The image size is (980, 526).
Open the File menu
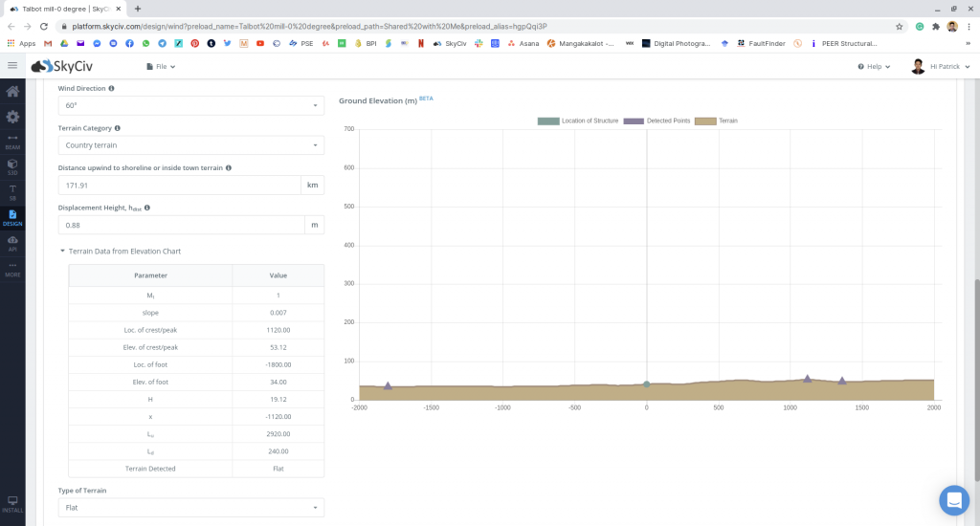point(161,67)
